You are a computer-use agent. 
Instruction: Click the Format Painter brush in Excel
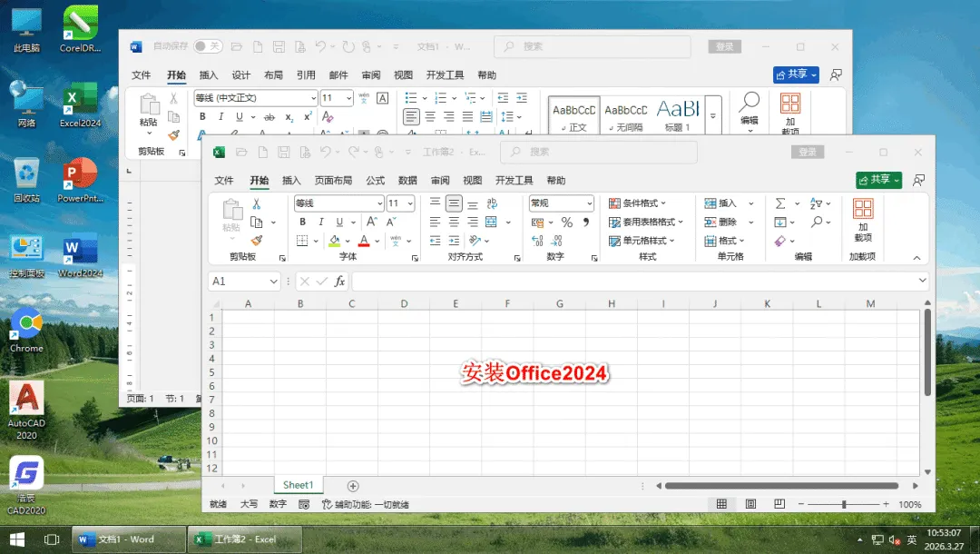click(x=256, y=241)
